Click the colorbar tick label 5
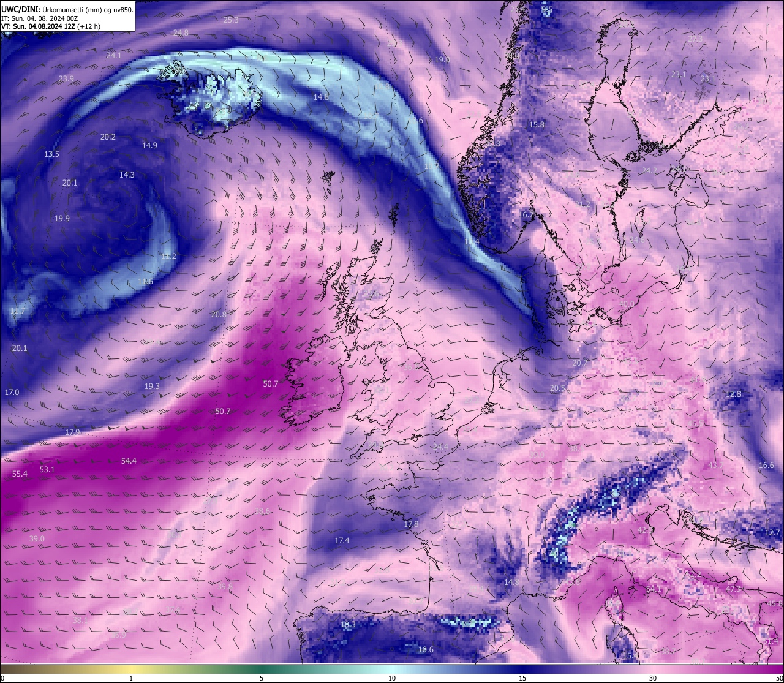This screenshot has width=784, height=683. (262, 678)
